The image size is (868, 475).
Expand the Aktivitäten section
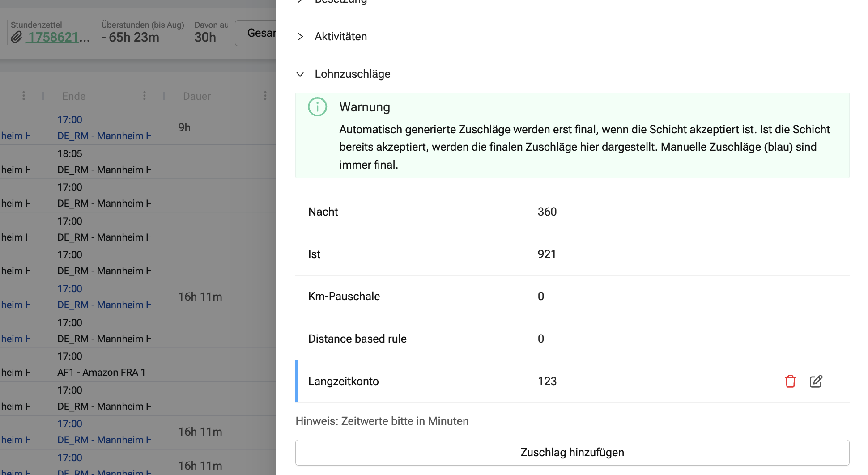point(340,37)
